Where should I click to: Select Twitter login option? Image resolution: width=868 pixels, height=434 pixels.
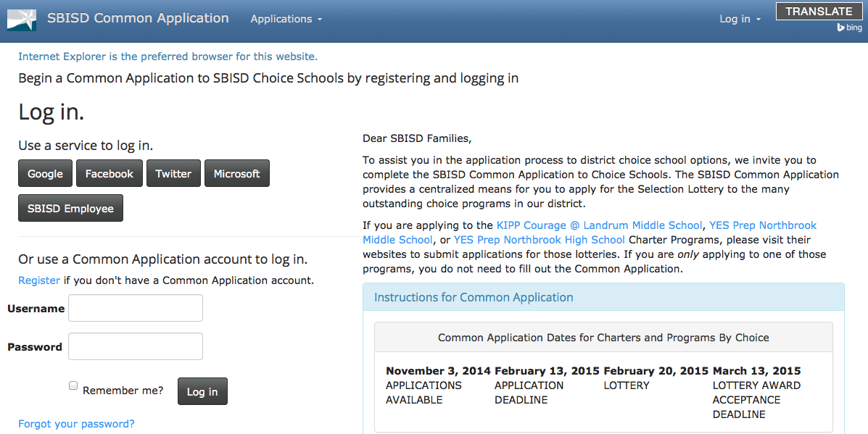tap(173, 174)
